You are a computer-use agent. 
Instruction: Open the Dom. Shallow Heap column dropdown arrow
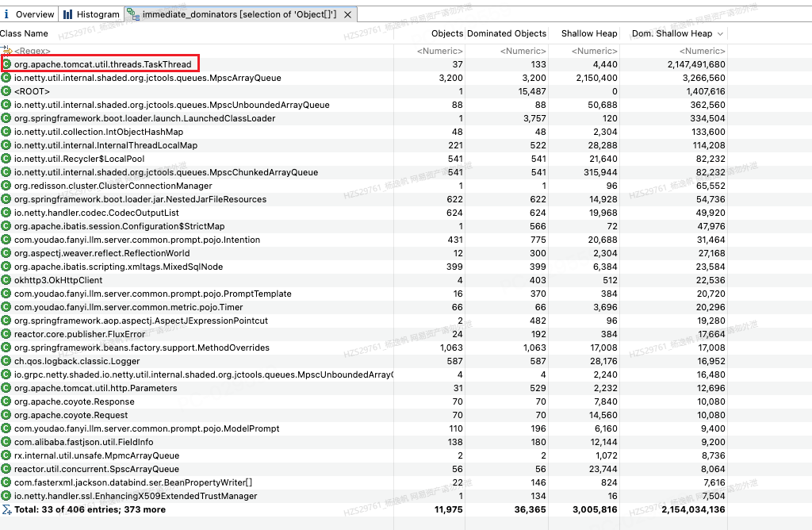pyautogui.click(x=720, y=33)
